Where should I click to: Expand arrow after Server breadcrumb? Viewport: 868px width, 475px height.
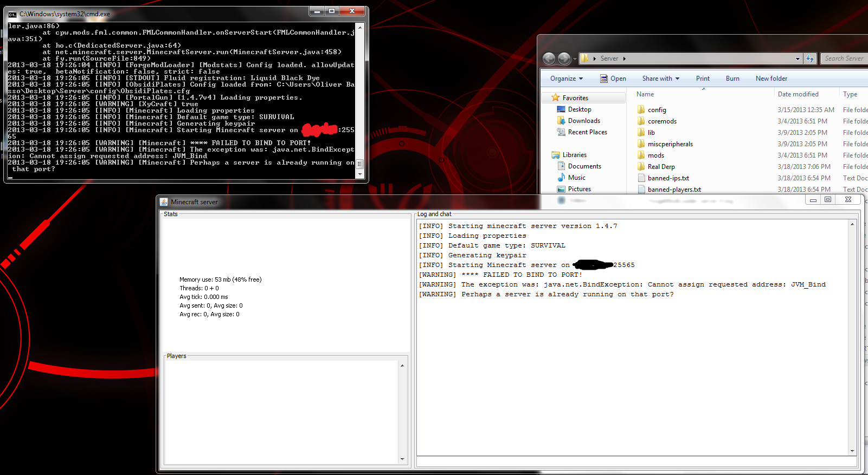tap(624, 58)
